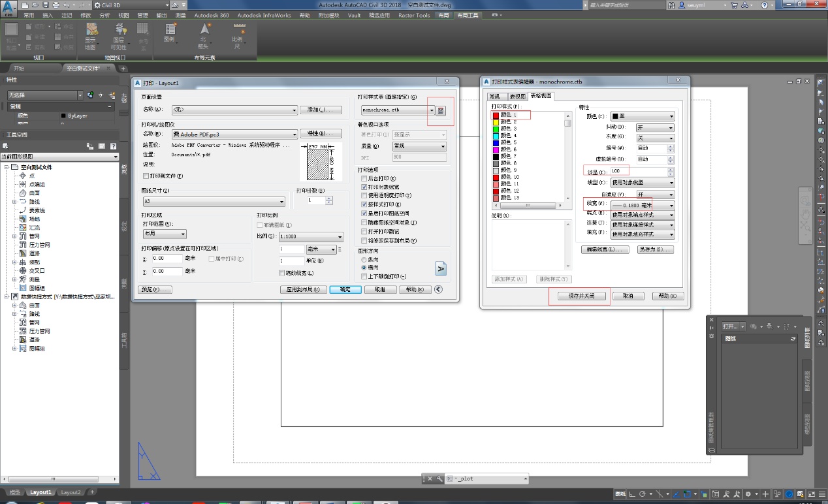The height and width of the screenshot is (504, 828).
Task: Uncheck the 按样式打印 checkbox
Action: tap(364, 204)
